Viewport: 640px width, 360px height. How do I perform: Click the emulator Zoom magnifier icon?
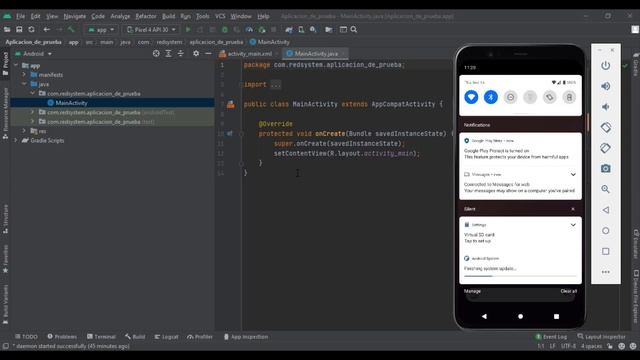pos(606,189)
